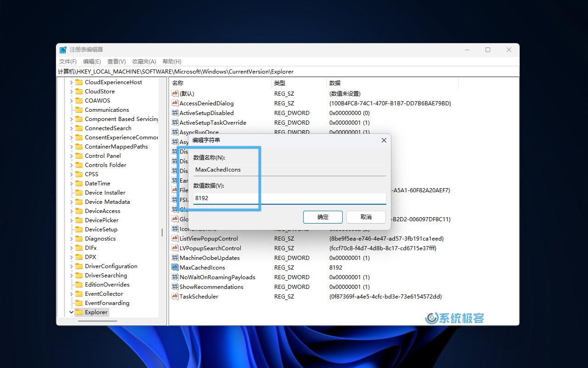Click the string icon of AccessDeniedDialog
Screen dimensions: 588x368
tap(175, 103)
